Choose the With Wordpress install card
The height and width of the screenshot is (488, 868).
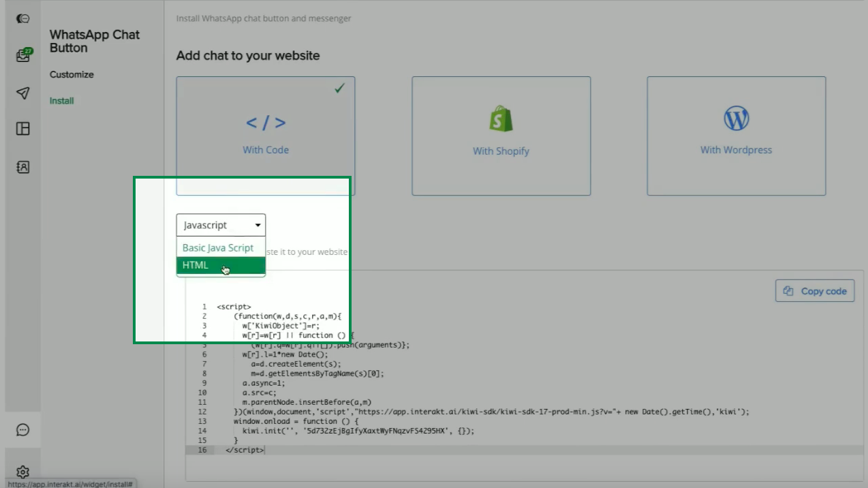pos(736,136)
